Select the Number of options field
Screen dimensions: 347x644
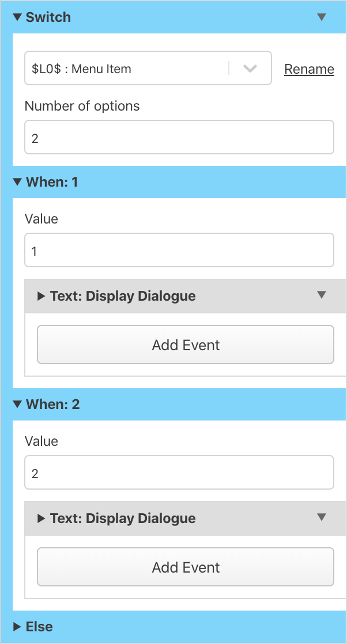[179, 137]
